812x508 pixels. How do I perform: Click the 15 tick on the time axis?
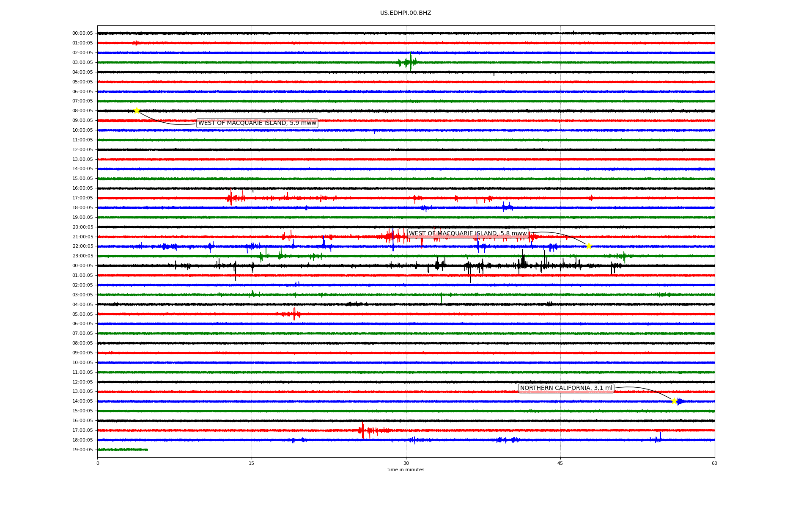coord(252,463)
